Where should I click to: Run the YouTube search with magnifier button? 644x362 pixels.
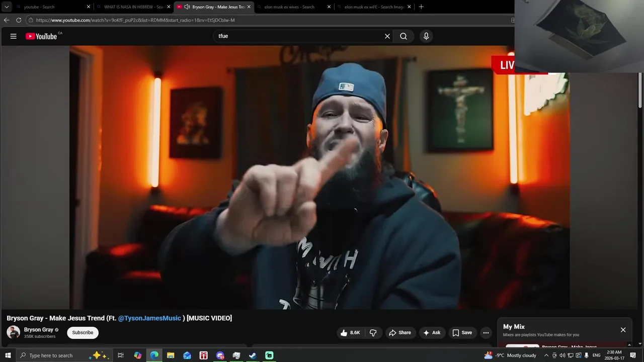pyautogui.click(x=404, y=36)
